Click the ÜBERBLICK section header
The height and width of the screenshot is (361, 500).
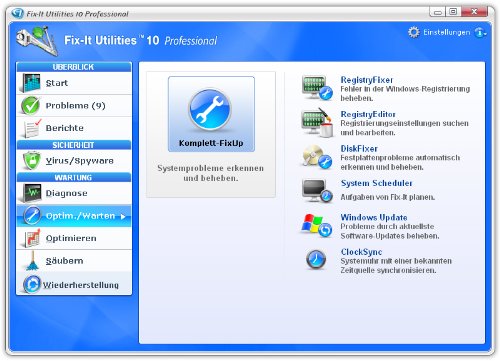[x=74, y=67]
